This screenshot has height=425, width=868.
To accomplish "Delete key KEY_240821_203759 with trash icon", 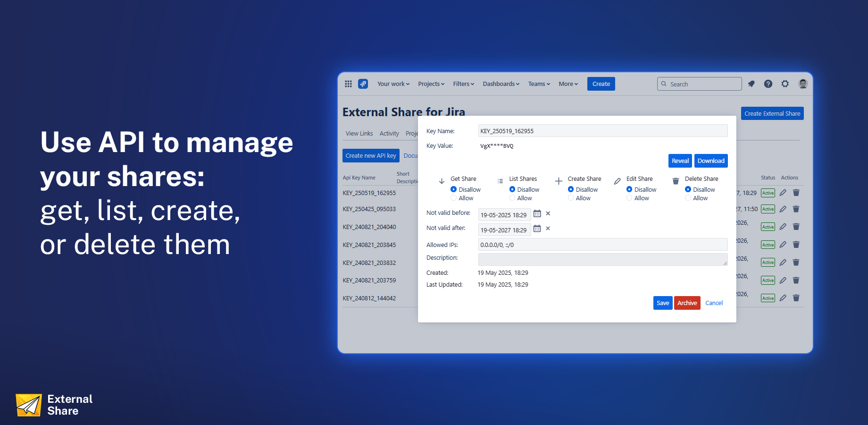I will coord(796,280).
